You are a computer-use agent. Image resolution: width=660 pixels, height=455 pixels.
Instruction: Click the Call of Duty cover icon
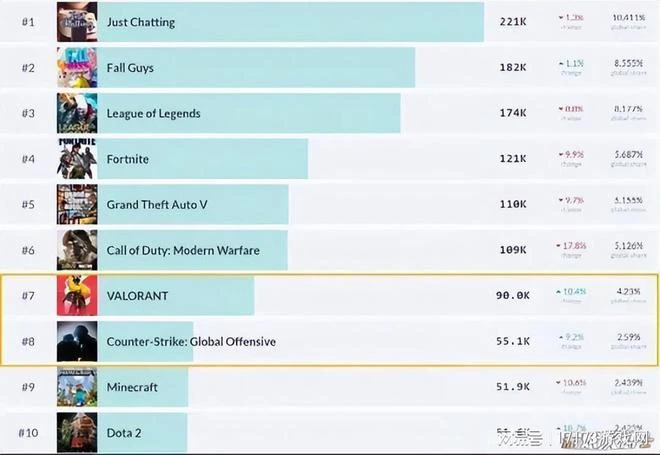pos(77,250)
